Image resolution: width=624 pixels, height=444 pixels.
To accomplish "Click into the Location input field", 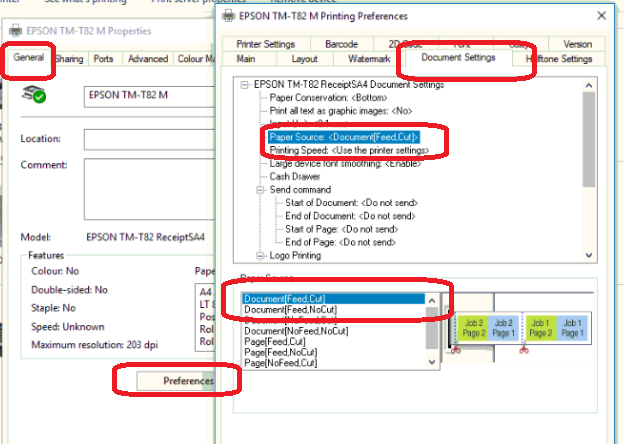I will click(149, 139).
